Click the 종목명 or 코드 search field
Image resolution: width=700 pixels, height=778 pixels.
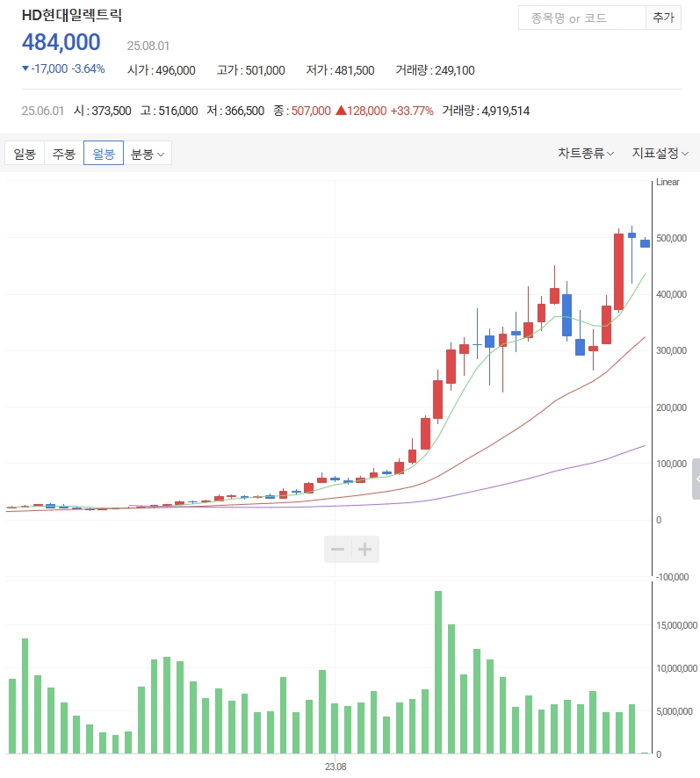pos(581,18)
